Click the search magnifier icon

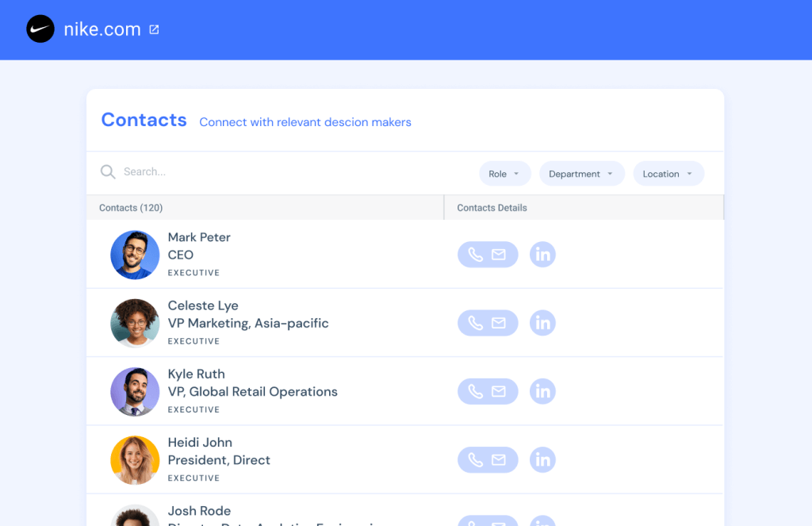[x=108, y=172]
